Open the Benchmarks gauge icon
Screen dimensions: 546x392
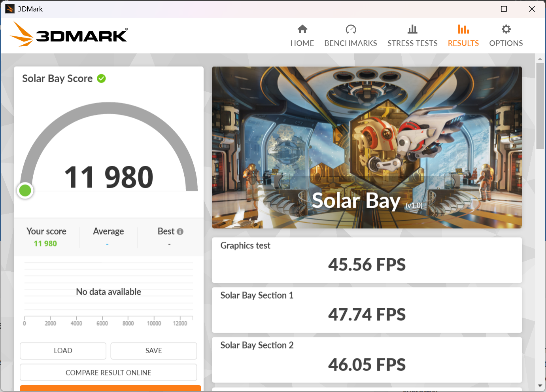(x=351, y=29)
